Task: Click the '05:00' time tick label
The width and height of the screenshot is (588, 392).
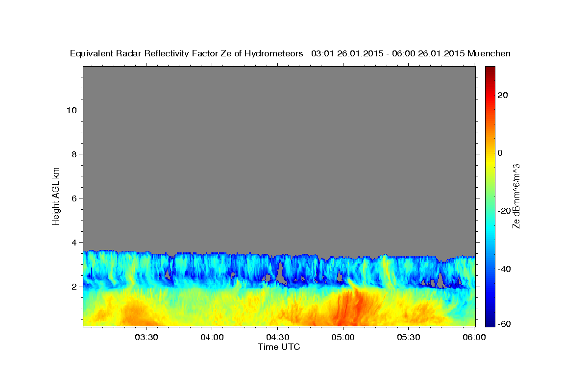Action: (343, 337)
